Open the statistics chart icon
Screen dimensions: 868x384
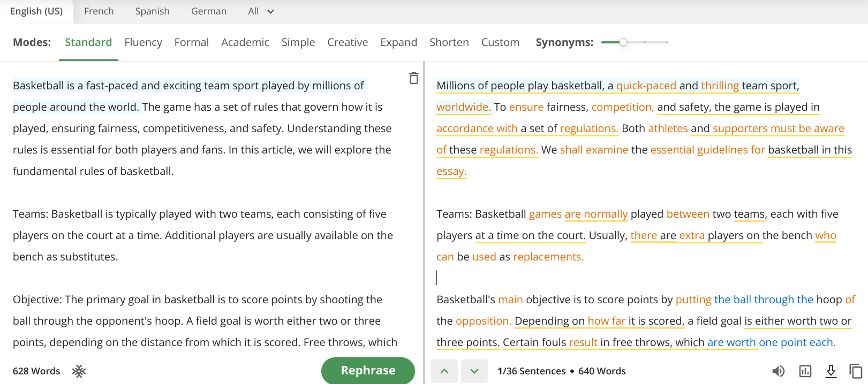tap(805, 371)
